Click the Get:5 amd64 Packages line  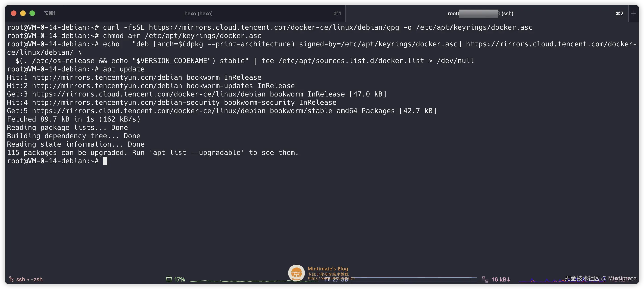tap(222, 111)
